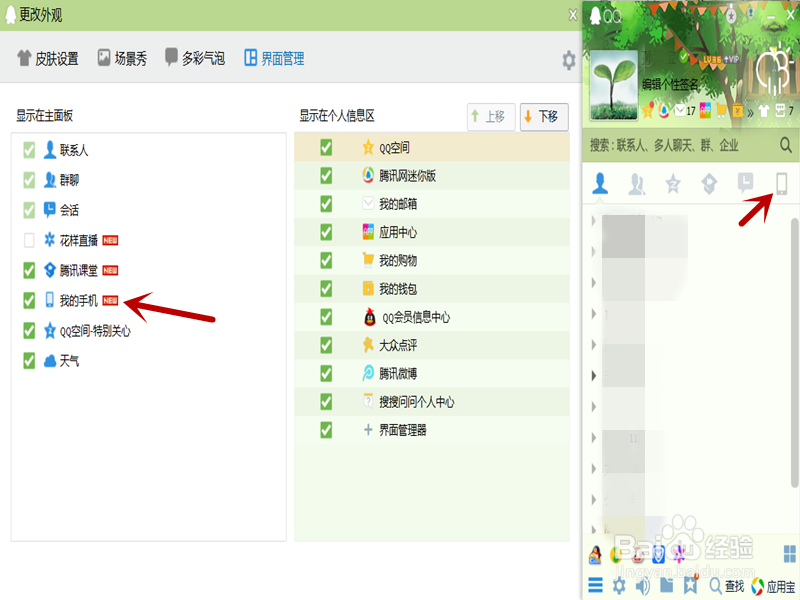
Task: Click 查找 in QQ bottom bar
Action: tap(727, 586)
